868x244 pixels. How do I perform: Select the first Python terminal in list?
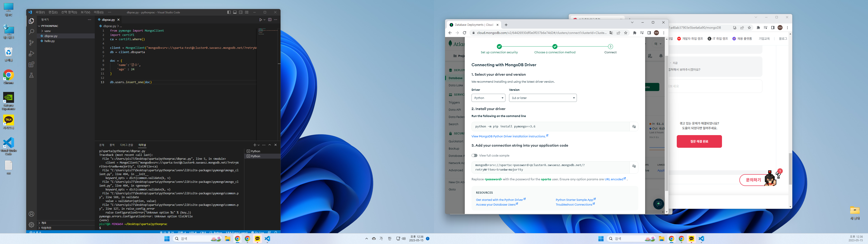pyautogui.click(x=262, y=151)
